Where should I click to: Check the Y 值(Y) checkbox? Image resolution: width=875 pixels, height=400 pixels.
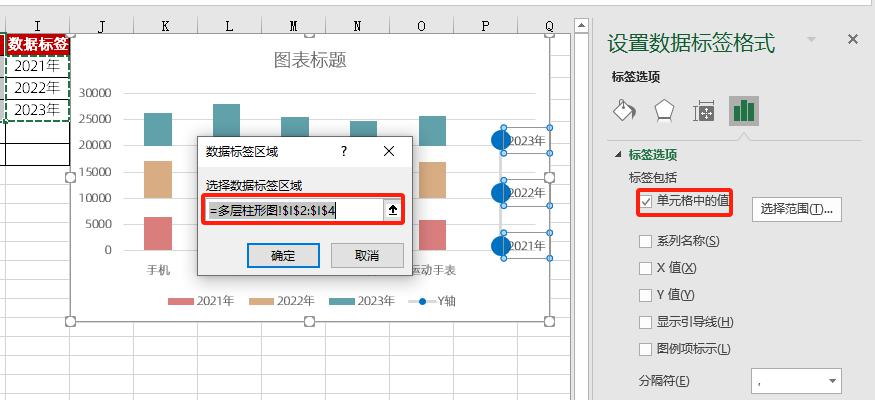645,295
